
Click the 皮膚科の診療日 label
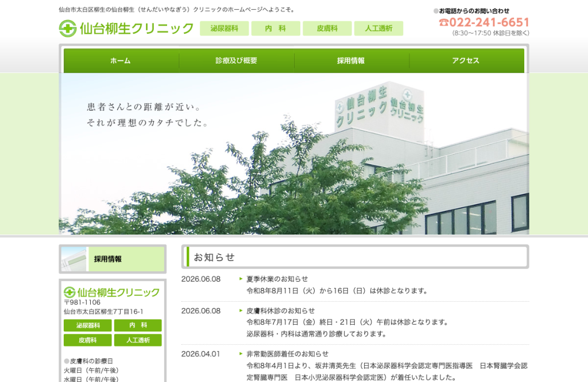click(91, 361)
